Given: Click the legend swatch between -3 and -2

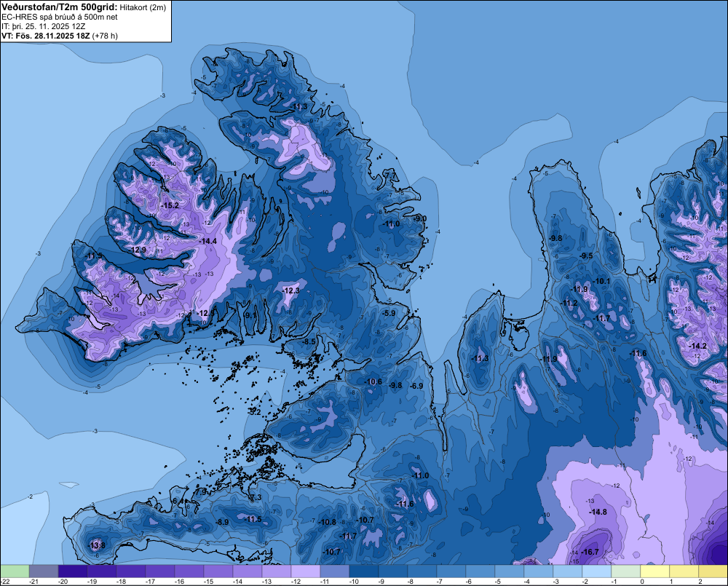Looking at the screenshot, I should 567,571.
